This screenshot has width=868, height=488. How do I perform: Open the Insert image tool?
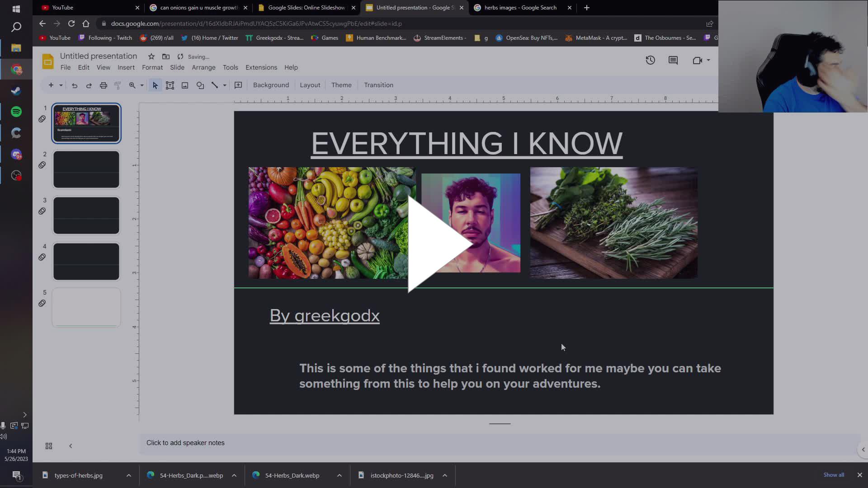pyautogui.click(x=184, y=85)
